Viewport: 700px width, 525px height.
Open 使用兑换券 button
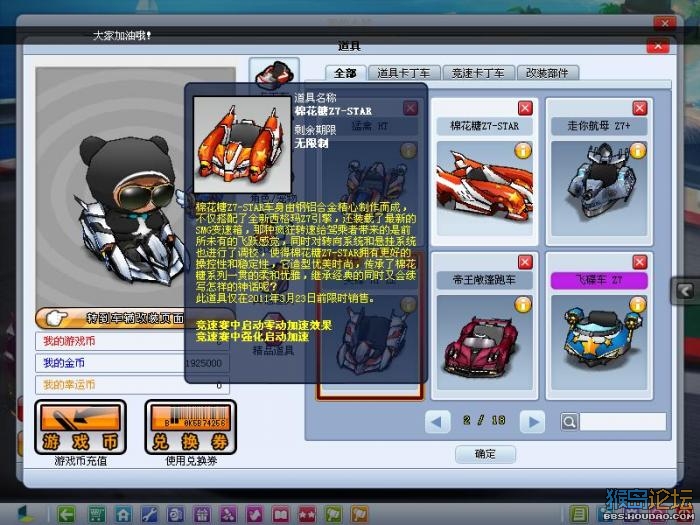pos(191,427)
